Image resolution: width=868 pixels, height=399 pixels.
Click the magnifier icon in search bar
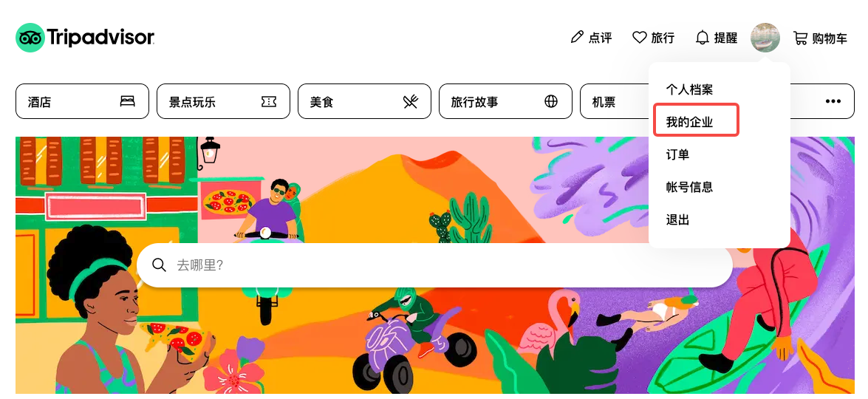pyautogui.click(x=159, y=265)
